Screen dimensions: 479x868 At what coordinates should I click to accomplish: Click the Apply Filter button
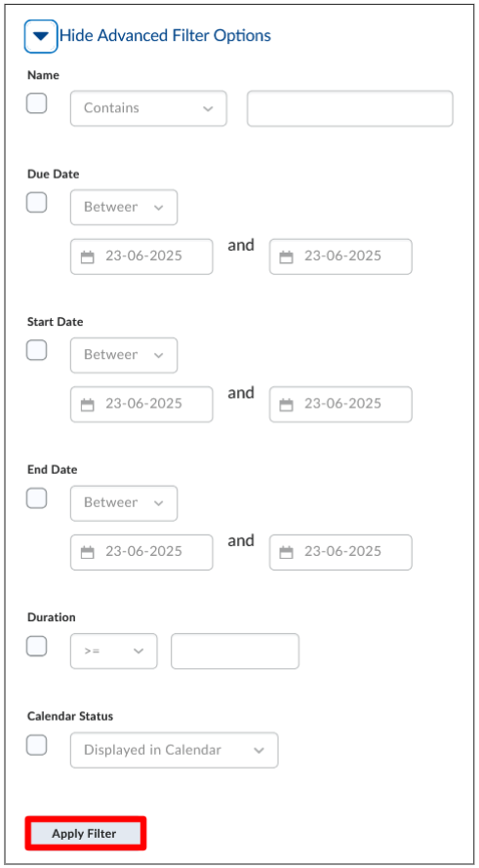[85, 833]
